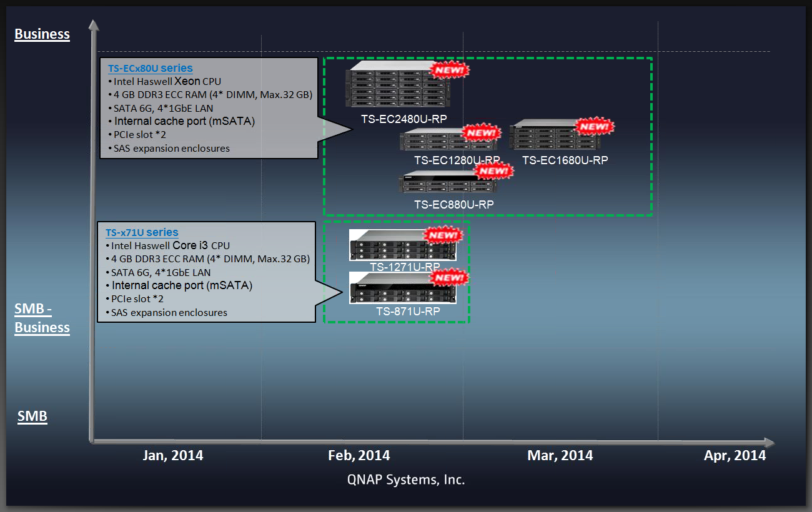Select the TS-EC2480U-RP server image
The image size is (812, 512).
(394, 86)
